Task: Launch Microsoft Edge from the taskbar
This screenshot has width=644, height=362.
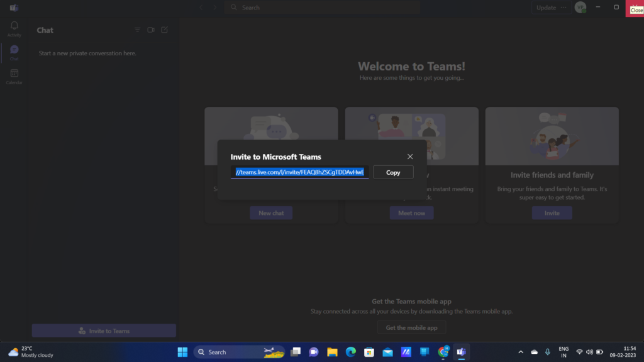Action: [x=351, y=352]
